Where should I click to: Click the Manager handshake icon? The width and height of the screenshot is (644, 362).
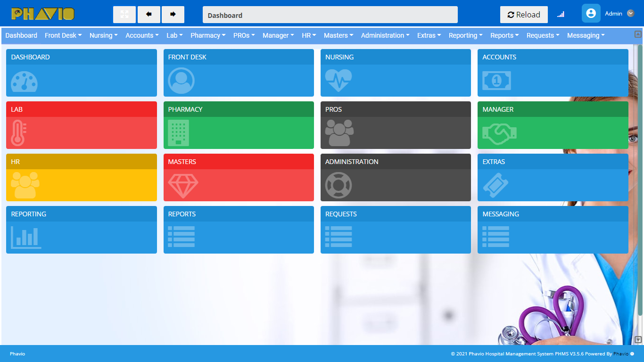[500, 133]
